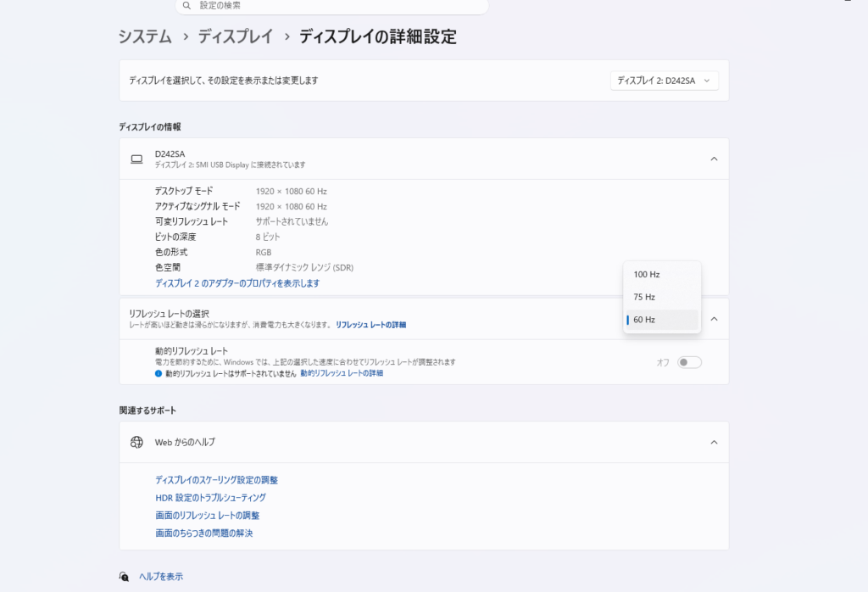Collapse the Web からのヘルプ section
Screen dimensions: 868x592
(714, 442)
